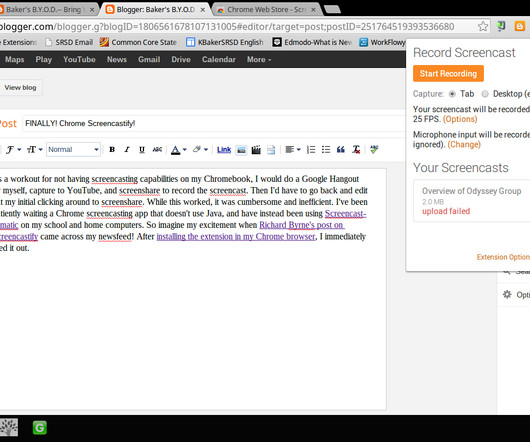This screenshot has height=442, width=530.
Task: Apply blockquote formatting
Action: tap(341, 149)
